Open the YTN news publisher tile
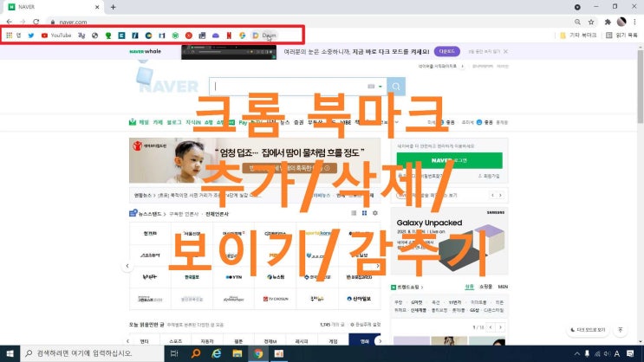This screenshot has height=362, width=644. click(233, 277)
